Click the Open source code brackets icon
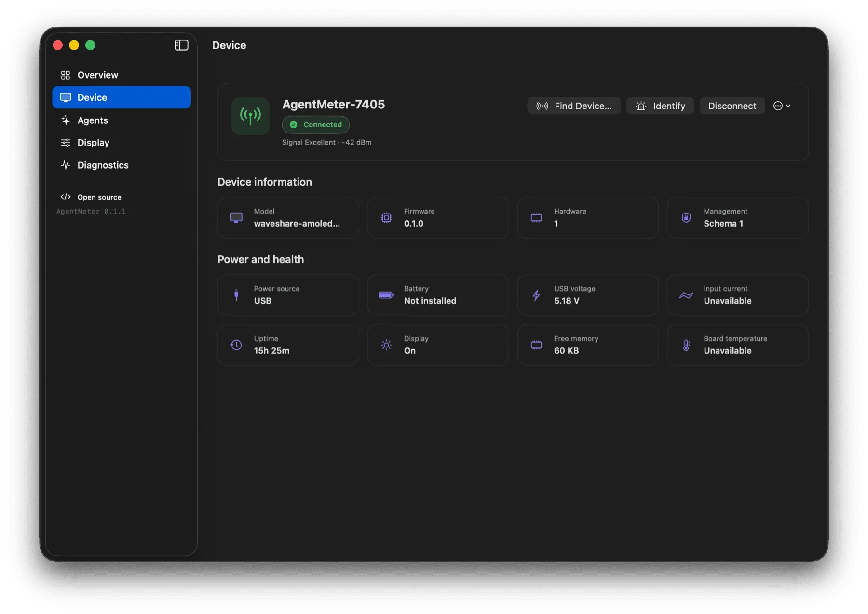This screenshot has width=868, height=614. click(66, 197)
